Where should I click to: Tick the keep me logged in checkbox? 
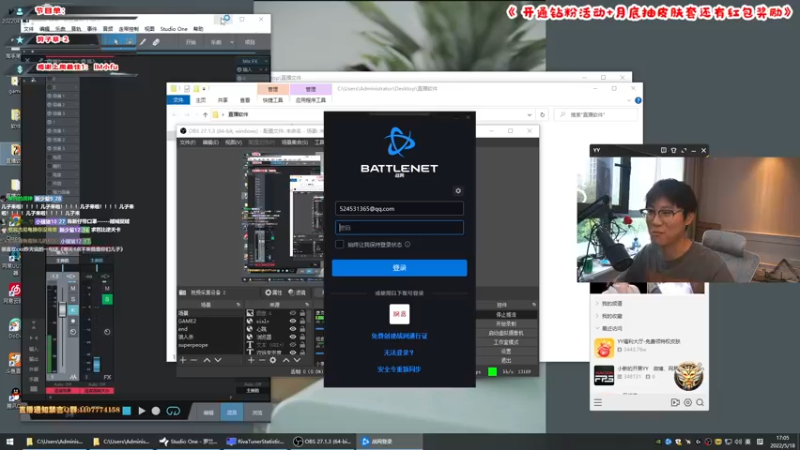coord(339,244)
